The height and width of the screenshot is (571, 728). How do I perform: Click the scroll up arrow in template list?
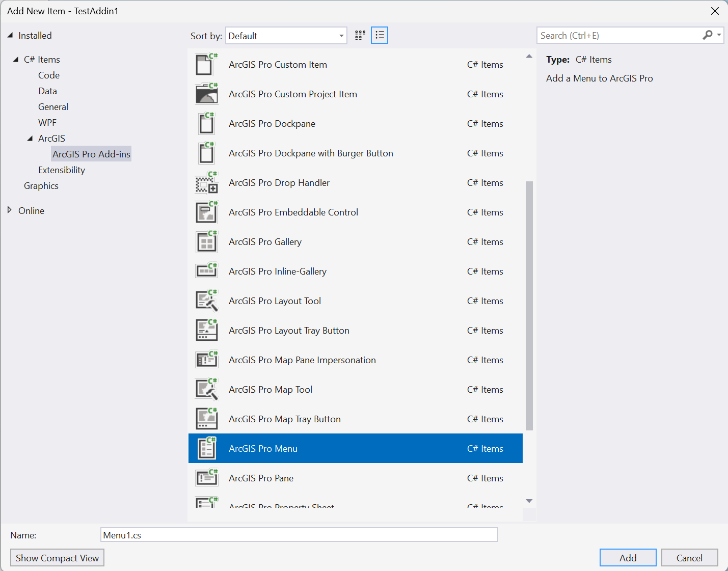529,56
